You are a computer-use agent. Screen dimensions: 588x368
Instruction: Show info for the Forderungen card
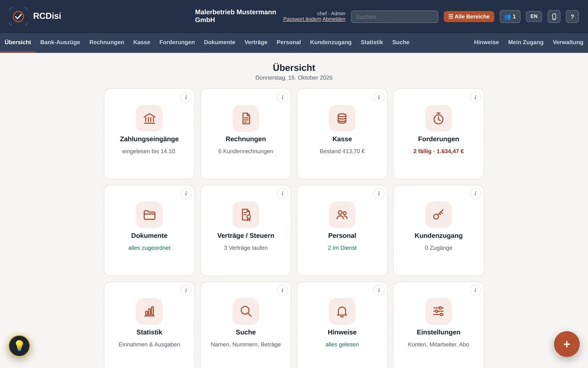[x=475, y=97]
